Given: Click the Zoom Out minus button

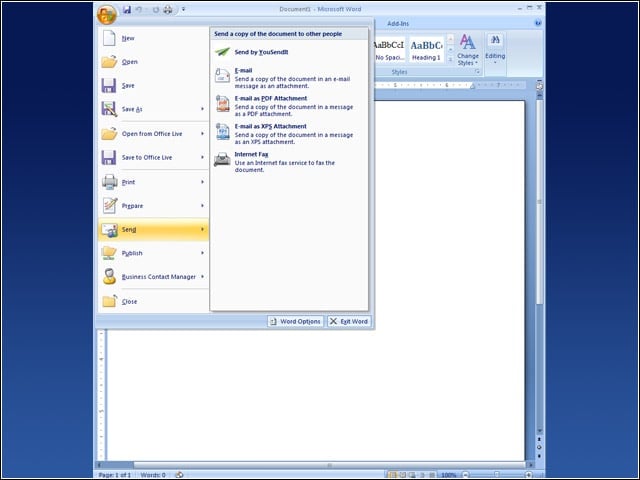Looking at the screenshot, I should pyautogui.click(x=465, y=475).
